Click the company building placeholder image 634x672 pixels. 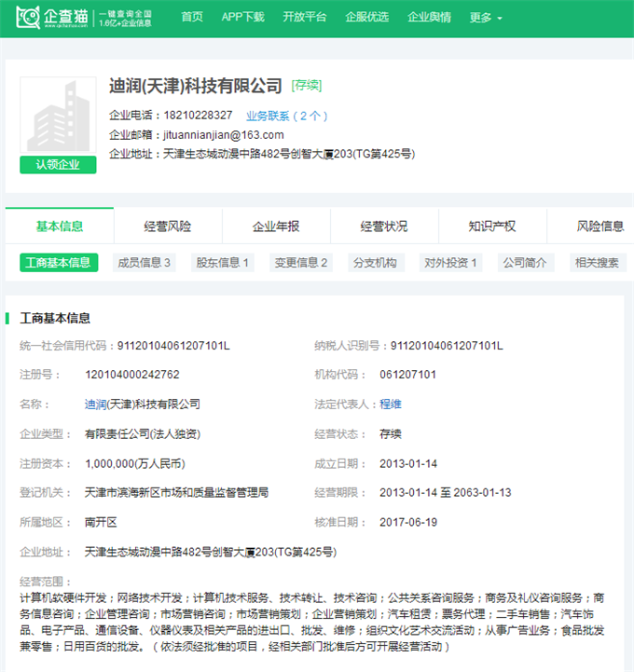[x=58, y=115]
